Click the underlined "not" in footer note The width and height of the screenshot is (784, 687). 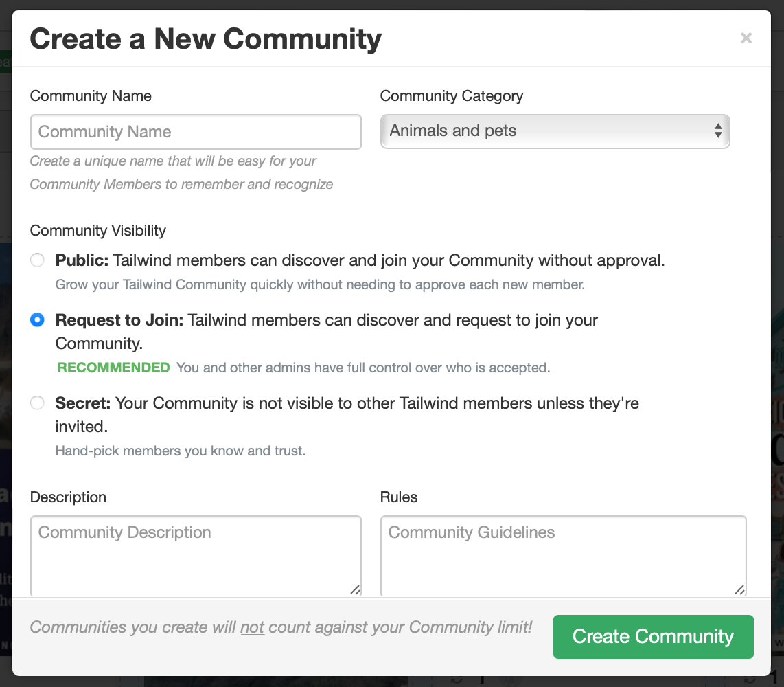coord(252,627)
